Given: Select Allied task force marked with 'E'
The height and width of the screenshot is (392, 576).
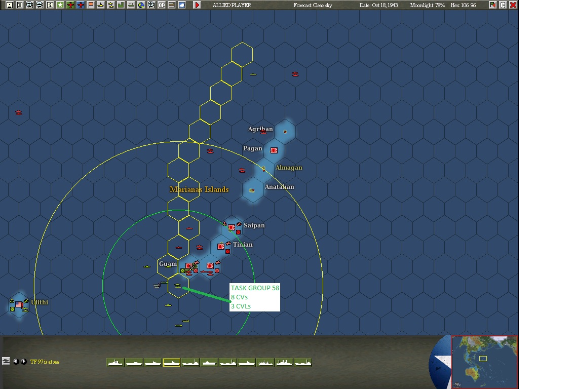Looking at the screenshot, I should click(x=157, y=286).
